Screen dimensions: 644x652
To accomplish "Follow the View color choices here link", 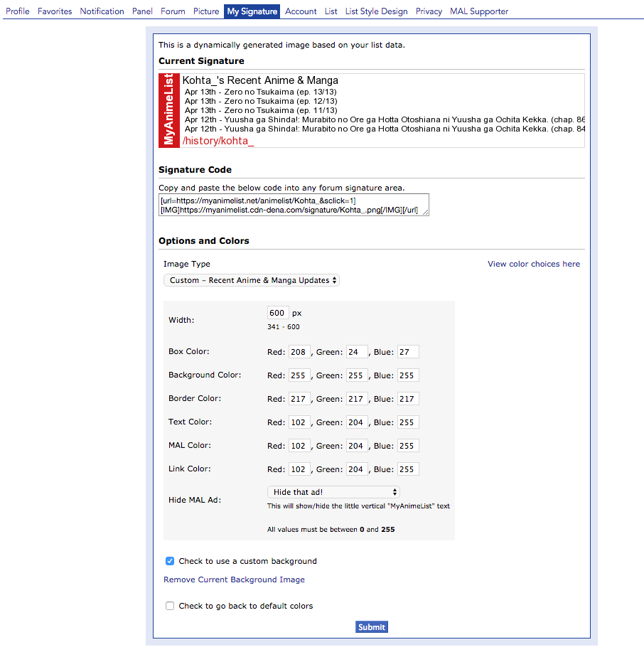I will coord(533,264).
